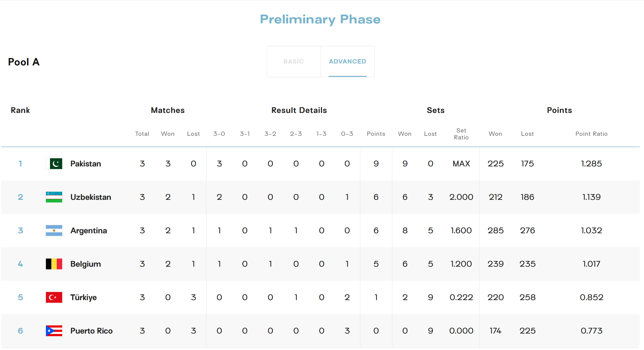Click the Türkiye team name

[83, 297]
